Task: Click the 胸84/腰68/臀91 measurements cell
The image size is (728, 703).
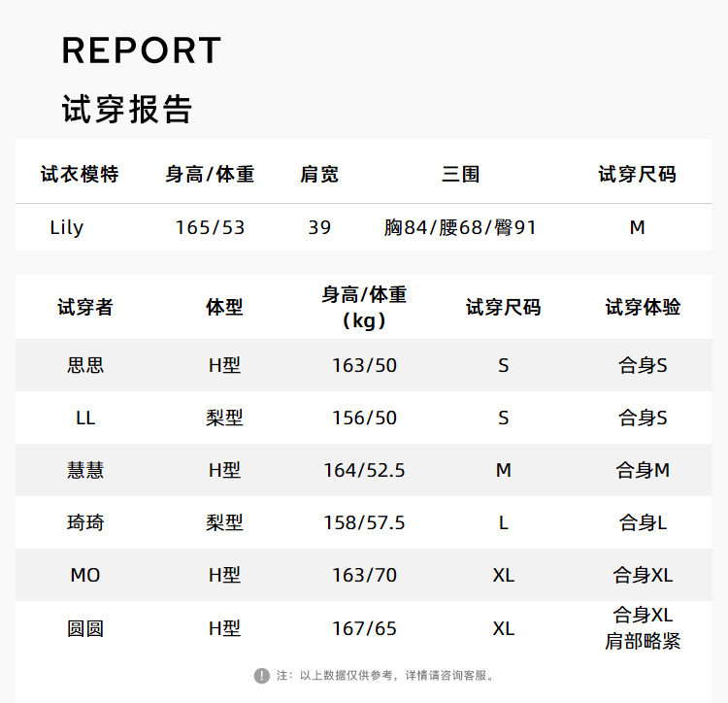Action: 460,227
